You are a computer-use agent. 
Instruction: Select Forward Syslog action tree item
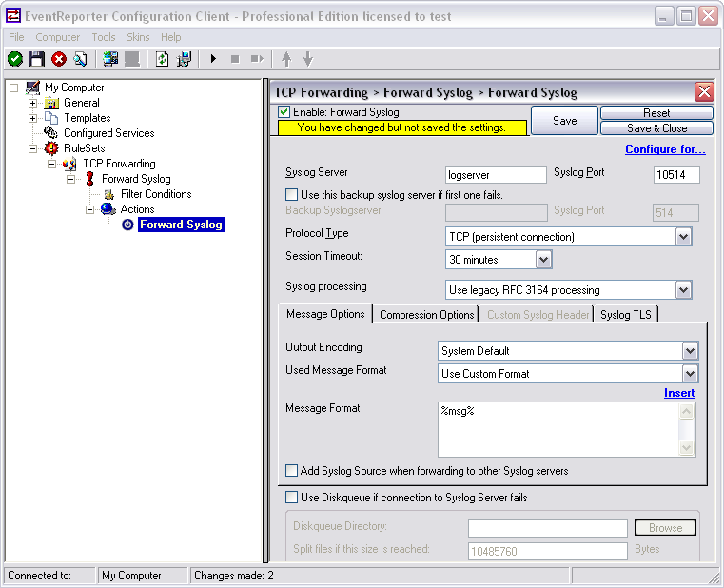point(181,225)
